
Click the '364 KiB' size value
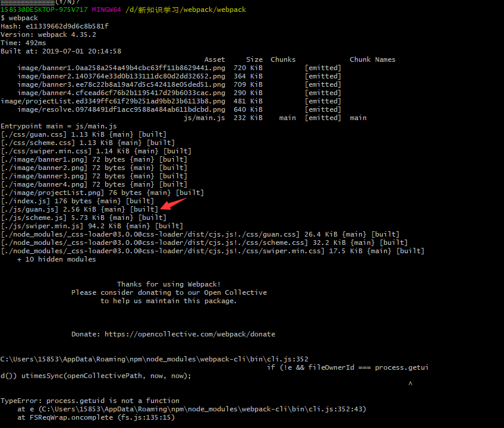pos(248,76)
